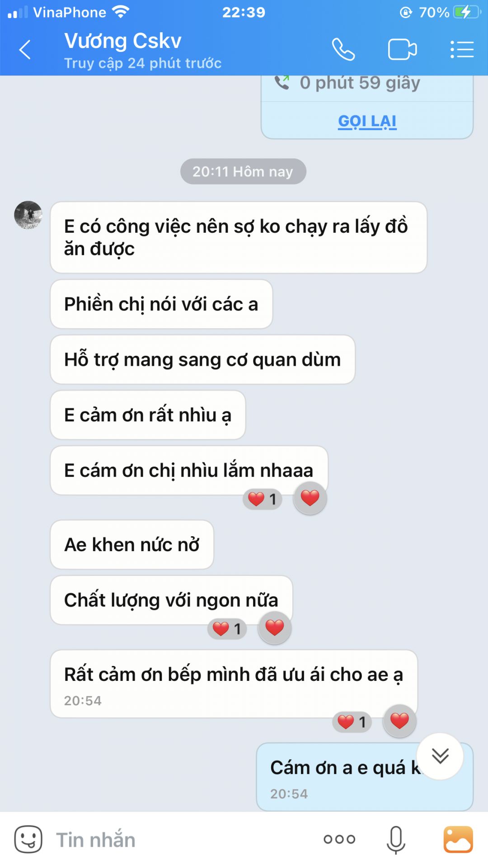Viewport: 488px width, 868px height.
Task: Toggle heart reaction on 'E cám ơn chị nhìu lắm nhaaa'
Action: [310, 498]
